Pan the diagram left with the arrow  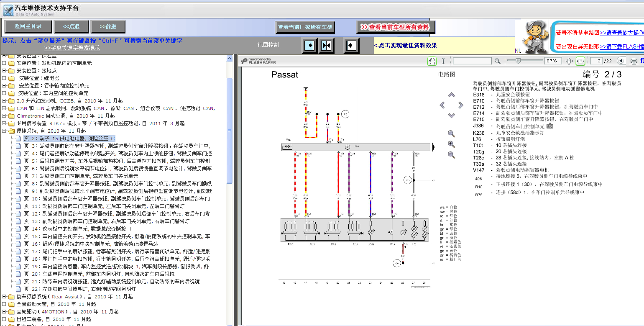pos(442,105)
